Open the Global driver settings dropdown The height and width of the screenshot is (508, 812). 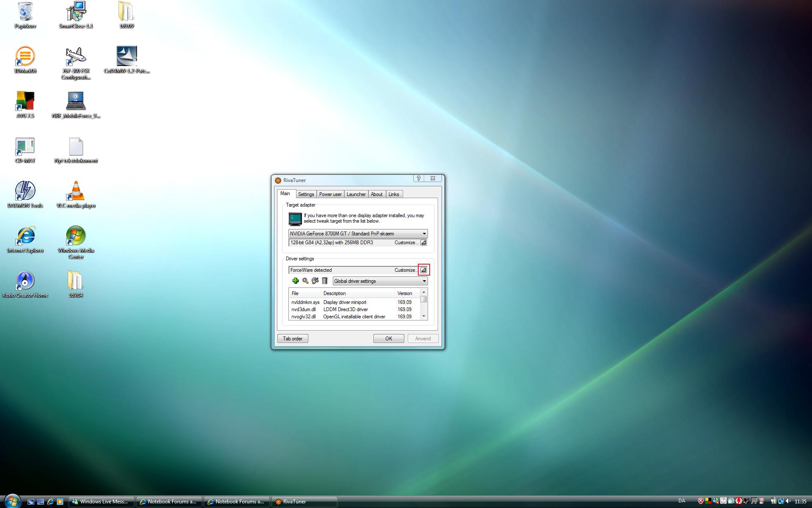pos(380,281)
